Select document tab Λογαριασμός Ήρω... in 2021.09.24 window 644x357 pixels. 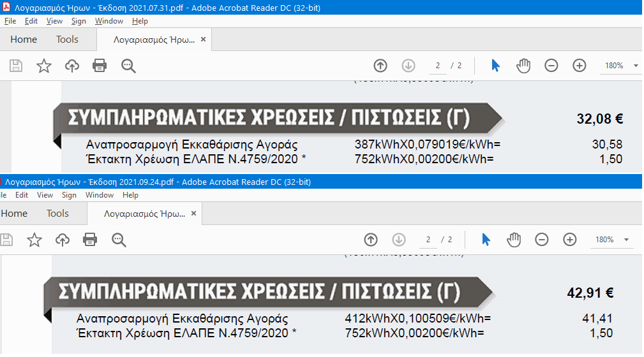(x=145, y=214)
